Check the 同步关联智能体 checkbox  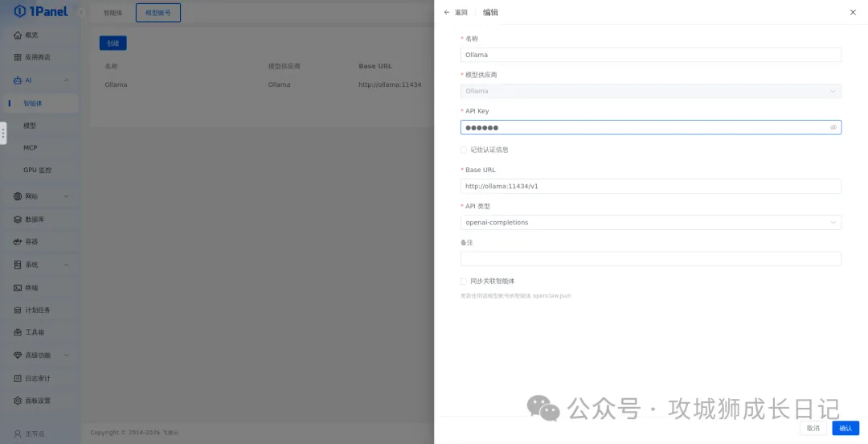point(464,282)
